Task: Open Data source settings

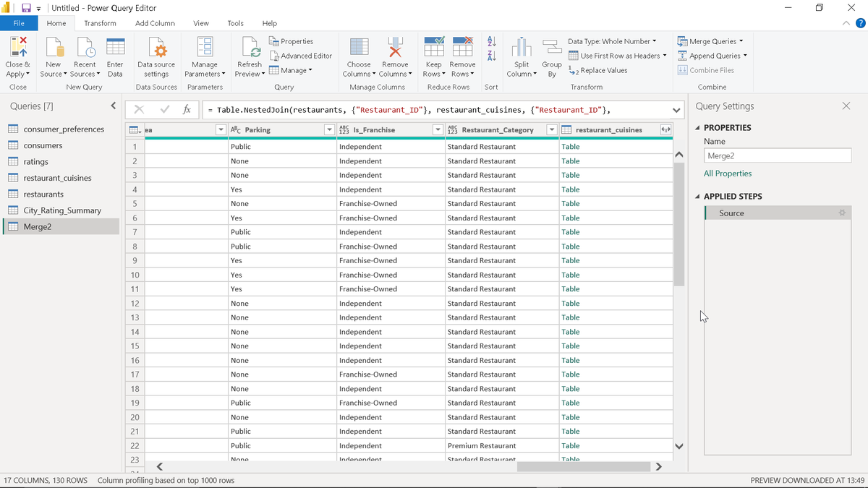Action: click(x=156, y=56)
